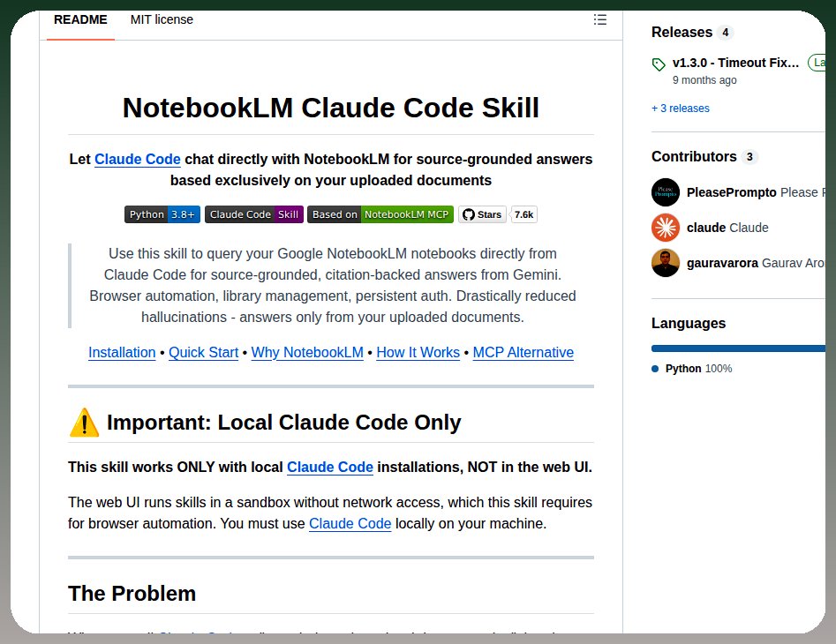Click the claude contributor avatar
Viewport: 836px width, 644px height.
[x=666, y=228]
